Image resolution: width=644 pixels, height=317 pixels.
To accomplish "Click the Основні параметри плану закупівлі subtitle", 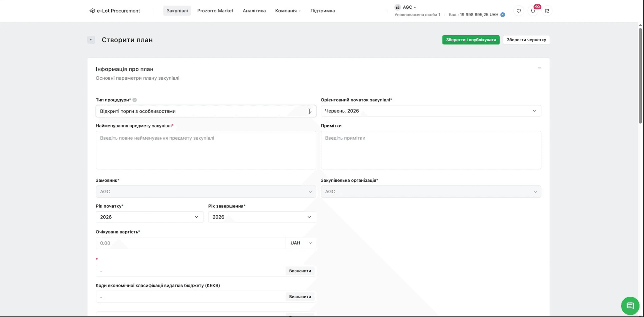I will [x=137, y=78].
